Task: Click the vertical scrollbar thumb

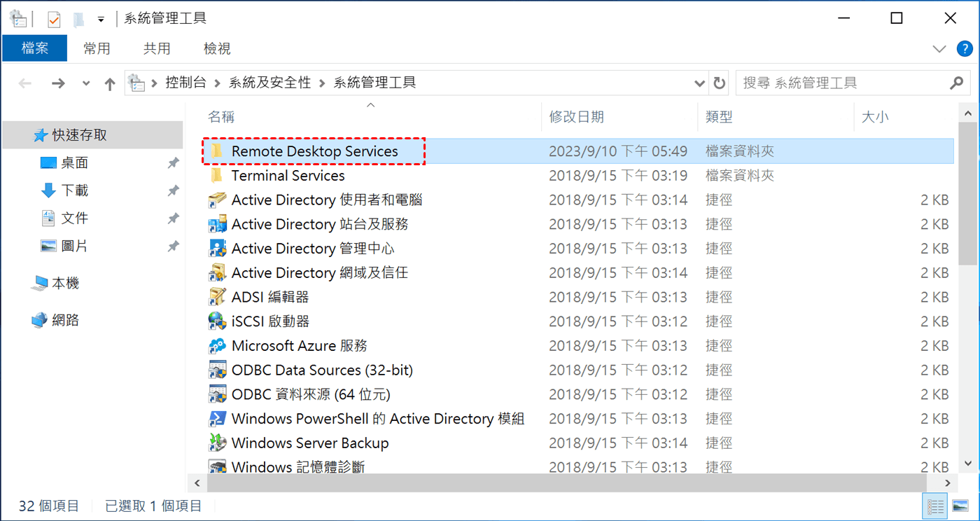Action: (969, 193)
